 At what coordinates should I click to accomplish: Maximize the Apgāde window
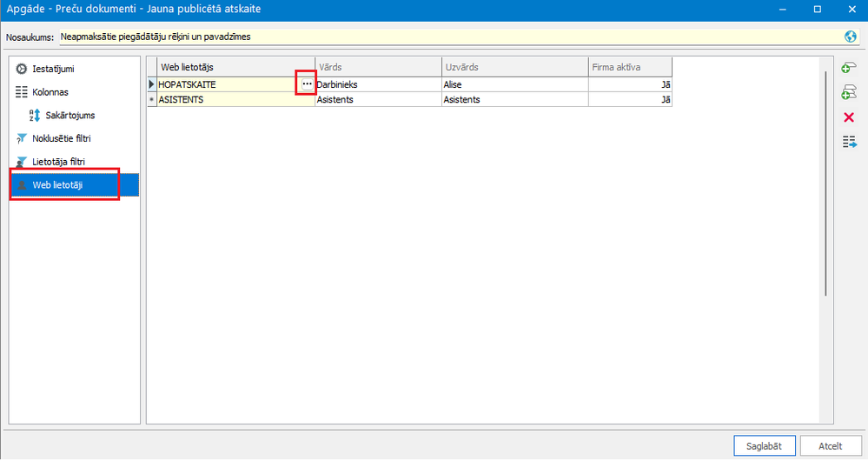coord(818,10)
